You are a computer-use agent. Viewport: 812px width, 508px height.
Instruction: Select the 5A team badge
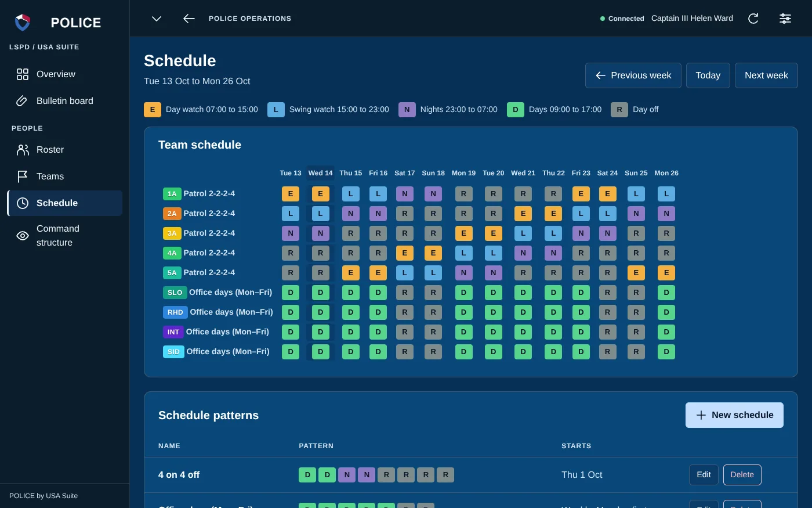click(x=172, y=273)
